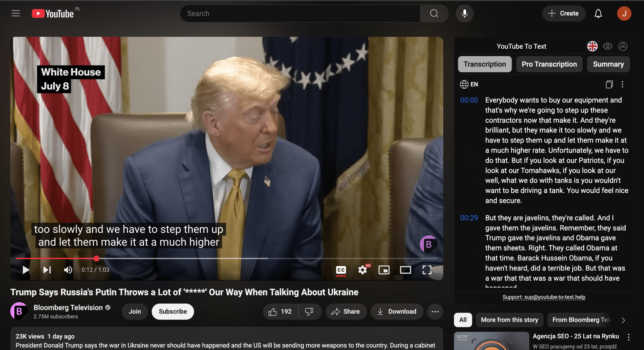The height and width of the screenshot is (350, 644).
Task: Switch to Pro Transcription tab
Action: (549, 64)
